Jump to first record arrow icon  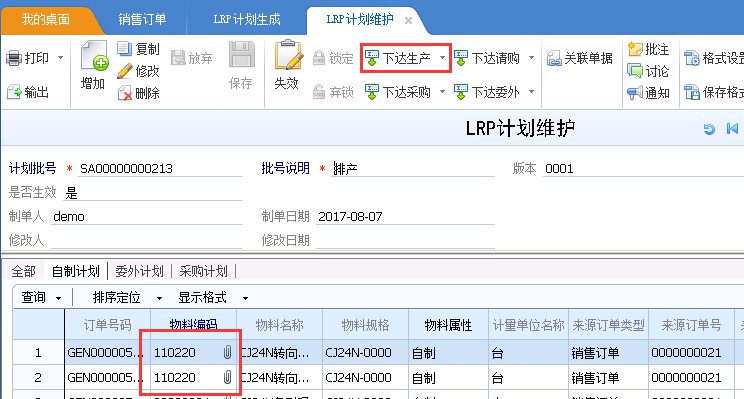[732, 129]
